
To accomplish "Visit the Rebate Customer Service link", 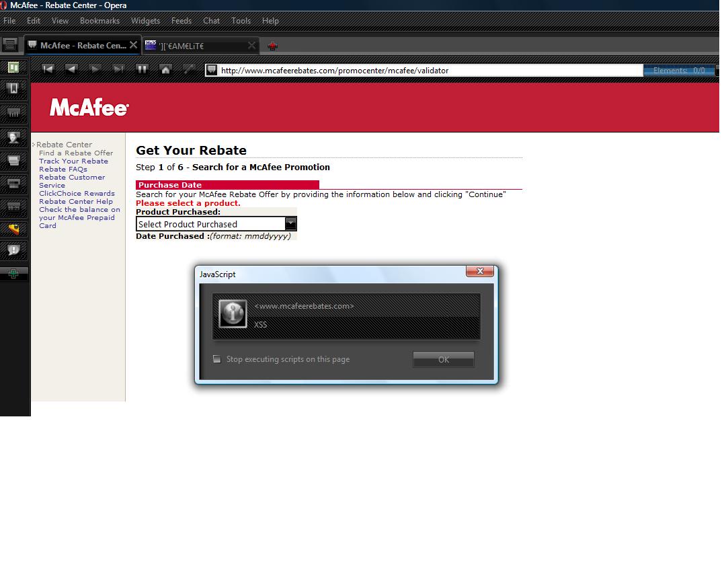I will [72, 181].
